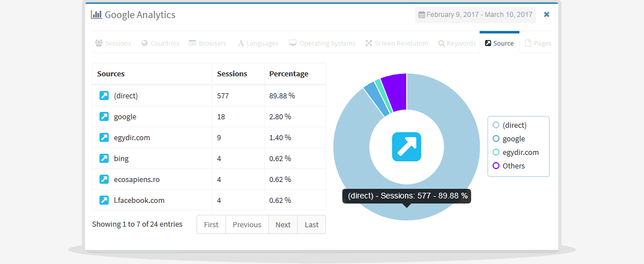
Task: Toggle (direct) series in chart legend
Action: click(x=510, y=125)
